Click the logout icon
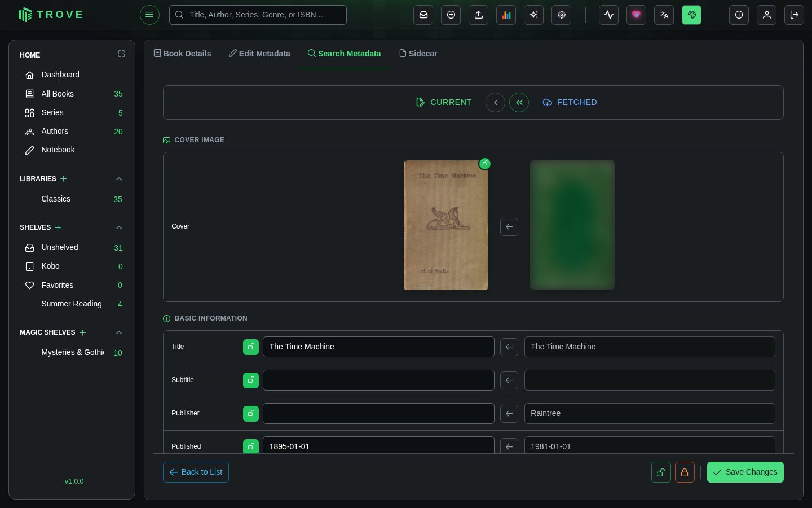The width and height of the screenshot is (812, 508). pyautogui.click(x=795, y=15)
